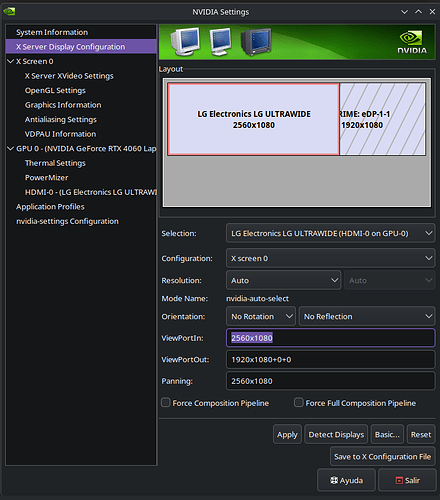
Task: Open the disabled refresh rate Auto dropdown
Action: (x=389, y=280)
